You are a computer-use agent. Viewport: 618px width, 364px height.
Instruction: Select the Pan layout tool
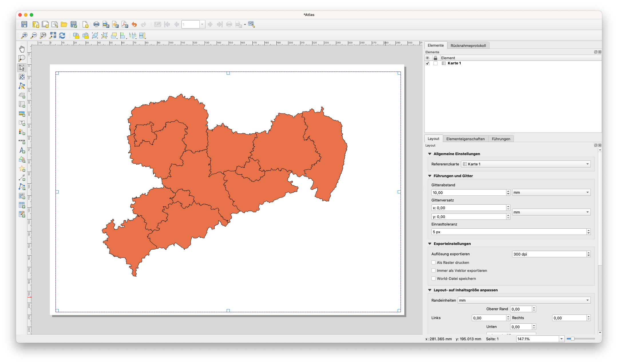22,49
